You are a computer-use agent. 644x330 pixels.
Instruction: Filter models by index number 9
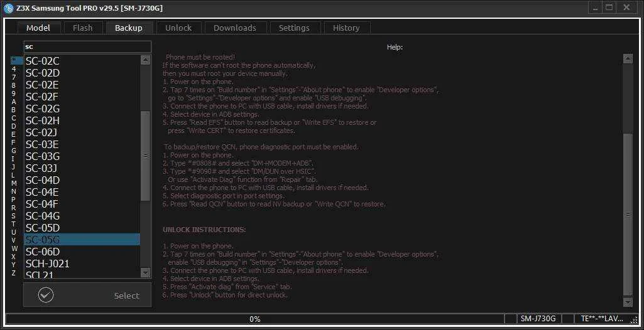coord(14,93)
